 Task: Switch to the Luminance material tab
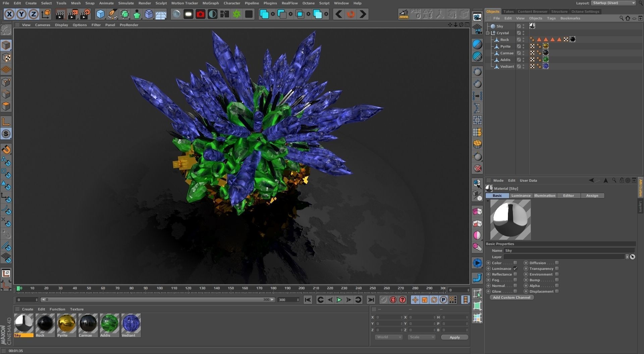point(521,195)
